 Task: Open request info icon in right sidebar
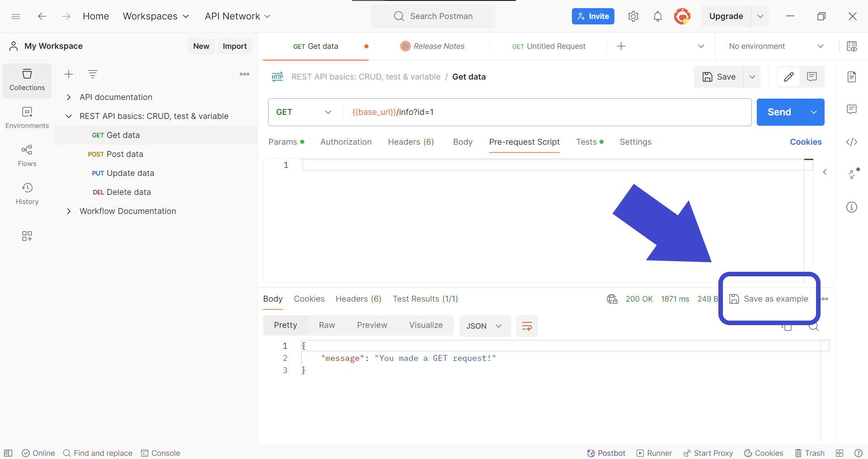click(852, 207)
